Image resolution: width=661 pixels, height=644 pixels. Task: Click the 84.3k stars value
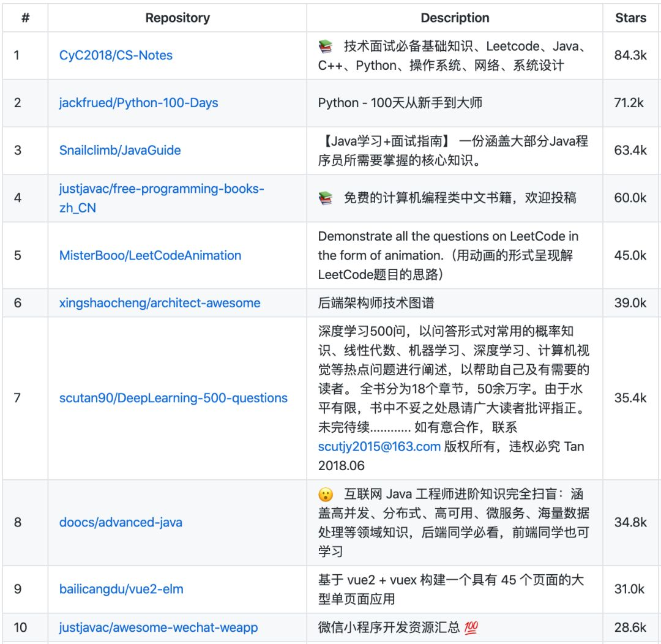tap(630, 55)
